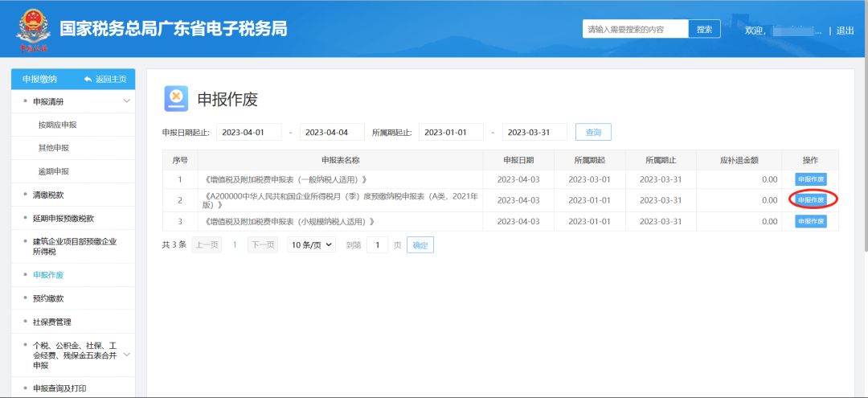Click the 搜索 button
The height and width of the screenshot is (398, 868).
[x=704, y=29]
